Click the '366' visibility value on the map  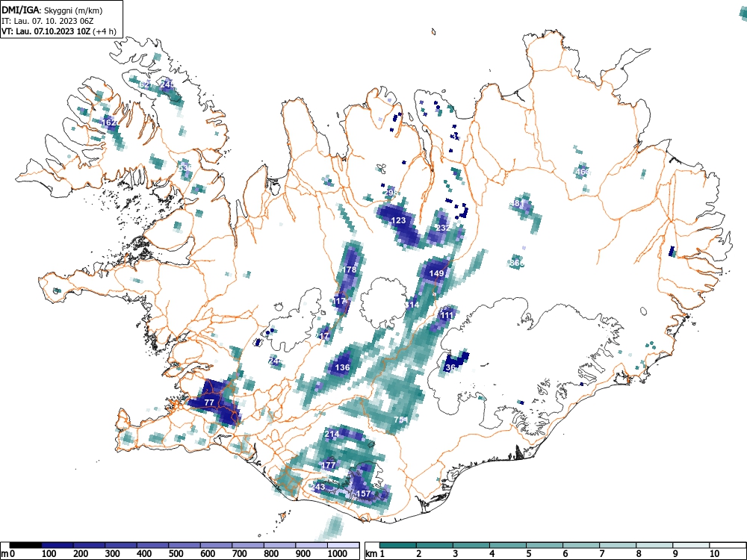point(516,263)
